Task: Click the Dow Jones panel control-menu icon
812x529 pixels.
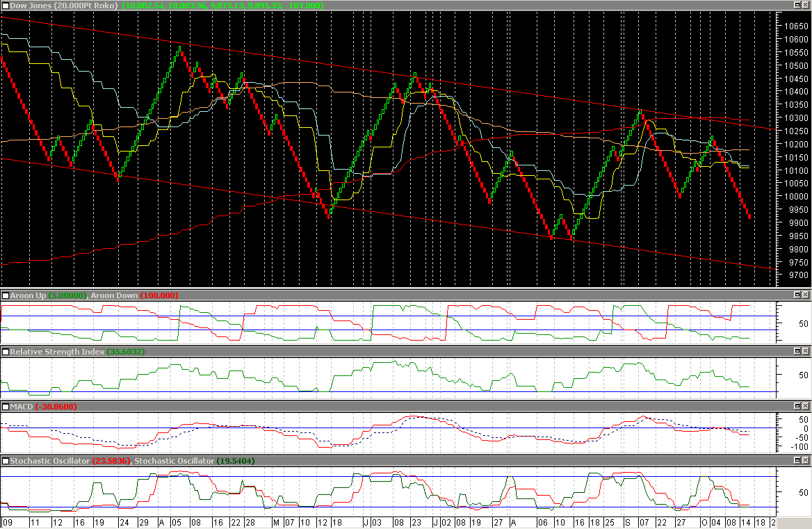Action: click(6, 6)
